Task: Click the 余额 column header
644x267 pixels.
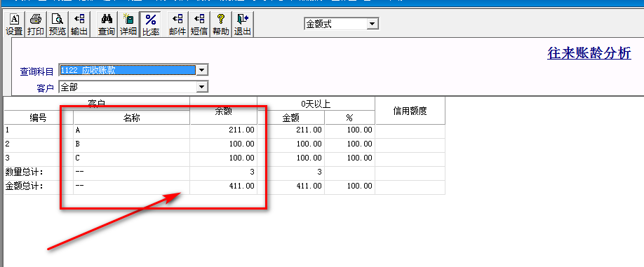Action: [224, 111]
